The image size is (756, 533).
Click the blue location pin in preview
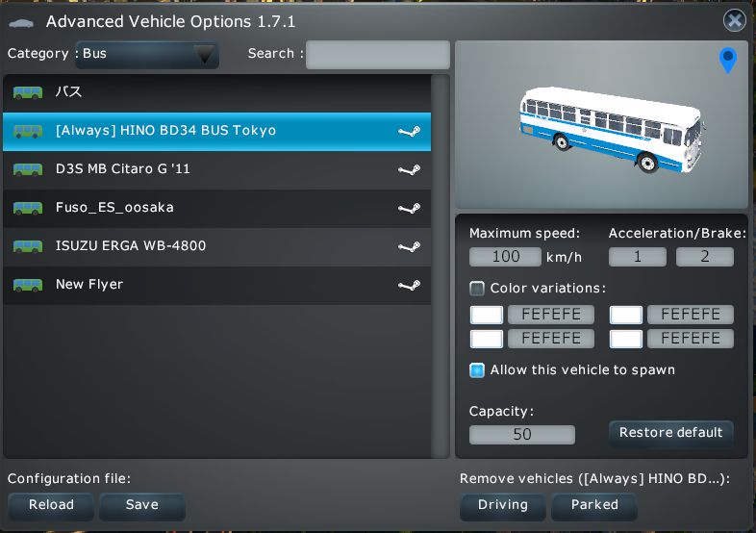coord(727,61)
